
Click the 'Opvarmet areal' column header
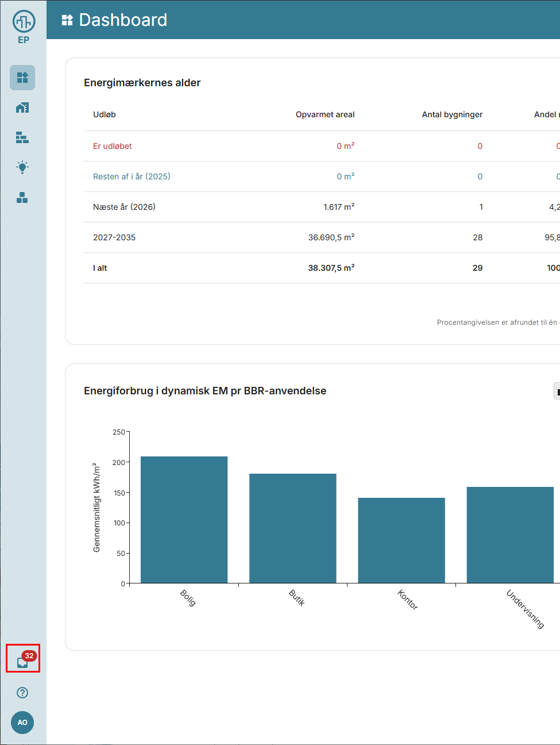point(325,114)
